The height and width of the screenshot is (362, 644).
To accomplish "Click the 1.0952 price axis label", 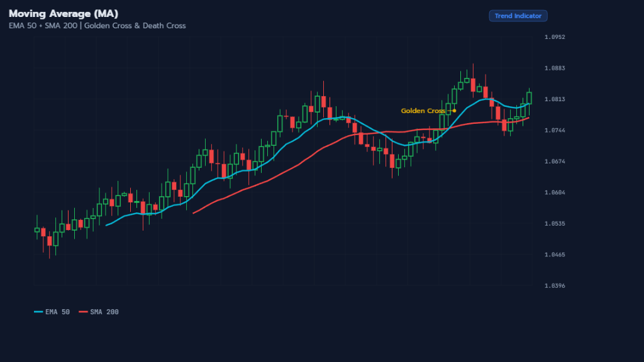I will click(x=555, y=37).
